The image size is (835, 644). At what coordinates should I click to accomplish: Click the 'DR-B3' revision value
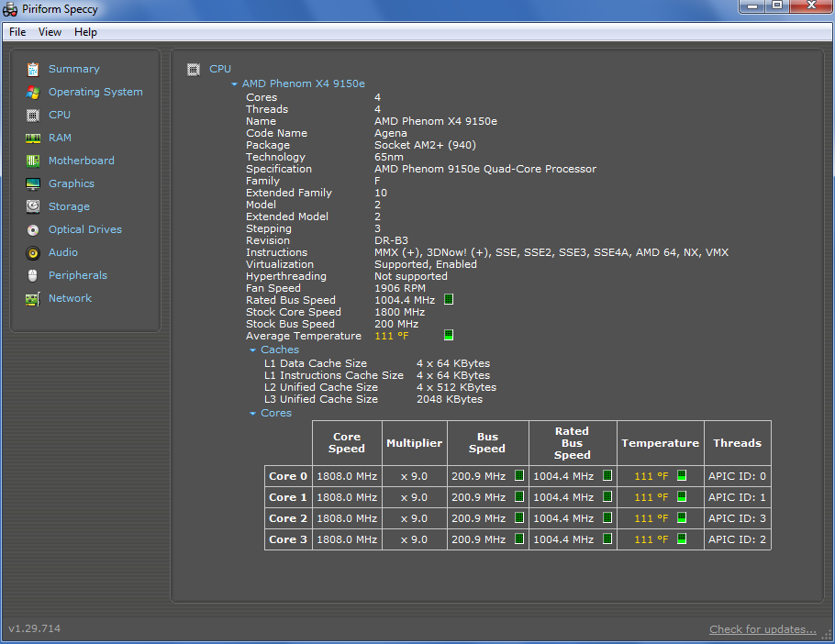[x=392, y=240]
